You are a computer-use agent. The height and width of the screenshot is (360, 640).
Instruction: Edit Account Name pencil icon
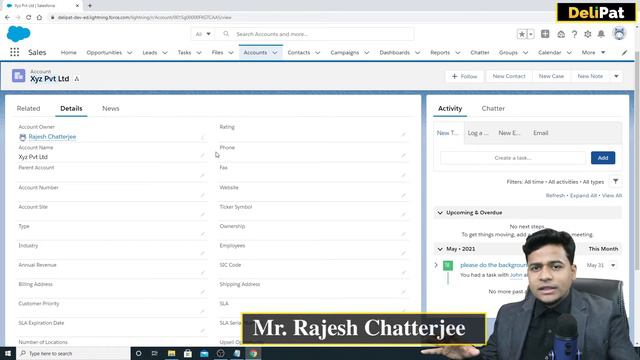pos(202,156)
